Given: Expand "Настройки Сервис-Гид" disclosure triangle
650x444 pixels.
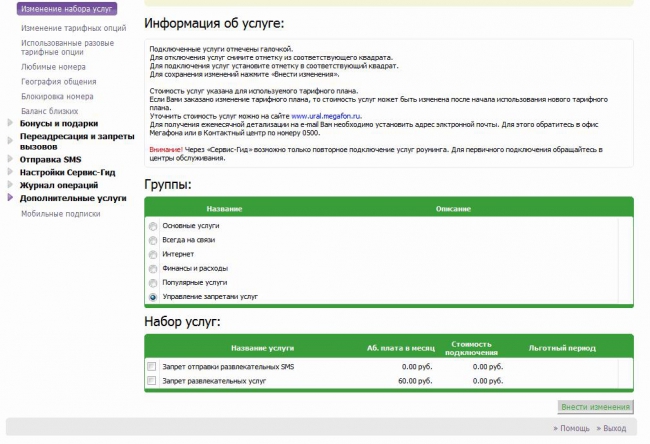Looking at the screenshot, I should 10,172.
